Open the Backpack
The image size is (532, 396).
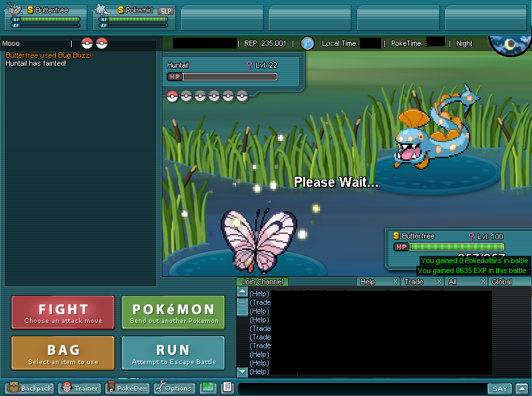(x=29, y=388)
